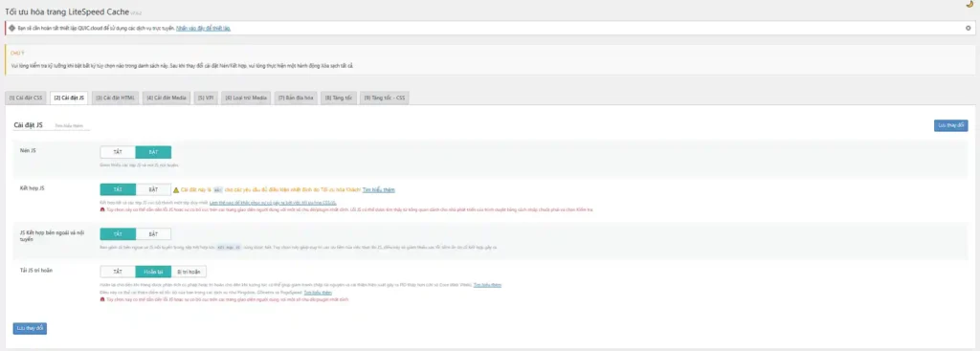980x351 pixels.
Task: Open Tìm hiểu thêm link after PageSpeed text
Action: (318, 293)
